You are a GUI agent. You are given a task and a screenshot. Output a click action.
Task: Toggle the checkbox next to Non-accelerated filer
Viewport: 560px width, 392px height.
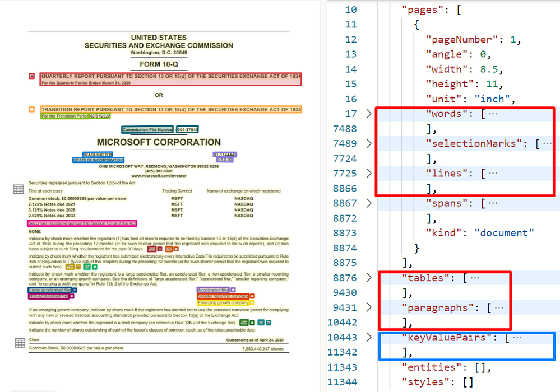tap(72, 296)
